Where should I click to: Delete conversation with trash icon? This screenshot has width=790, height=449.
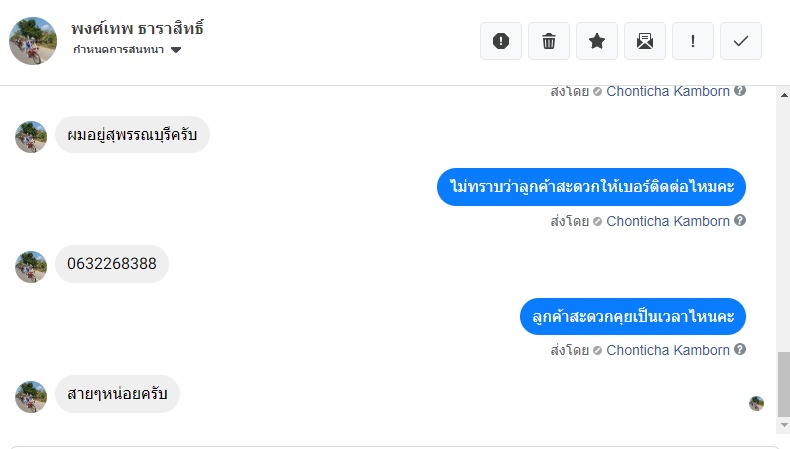pos(549,41)
